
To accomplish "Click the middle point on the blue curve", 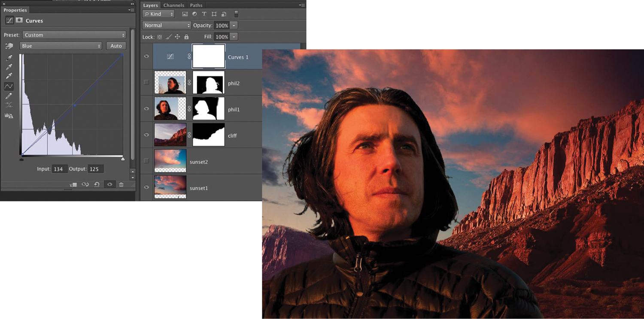I will 75,105.
